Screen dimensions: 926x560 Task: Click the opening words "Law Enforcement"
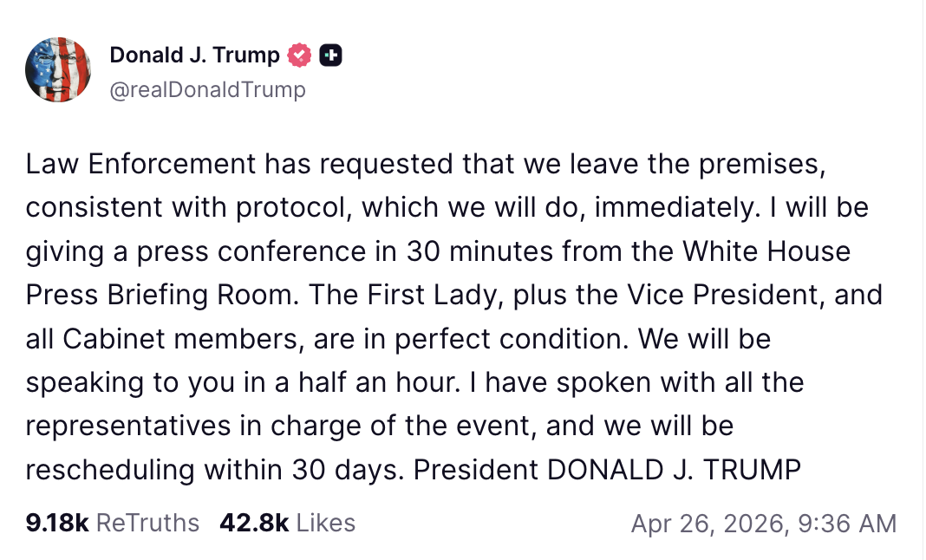click(140, 163)
